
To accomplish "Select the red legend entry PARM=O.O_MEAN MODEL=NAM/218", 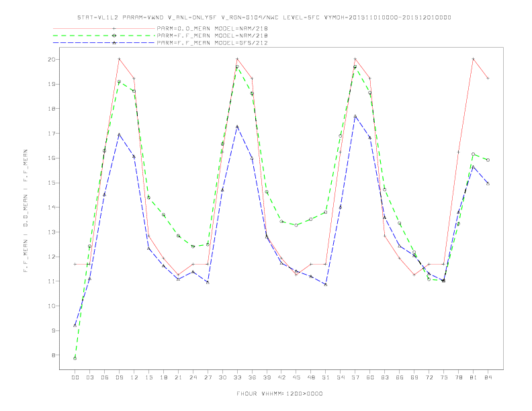I will pyautogui.click(x=212, y=28).
